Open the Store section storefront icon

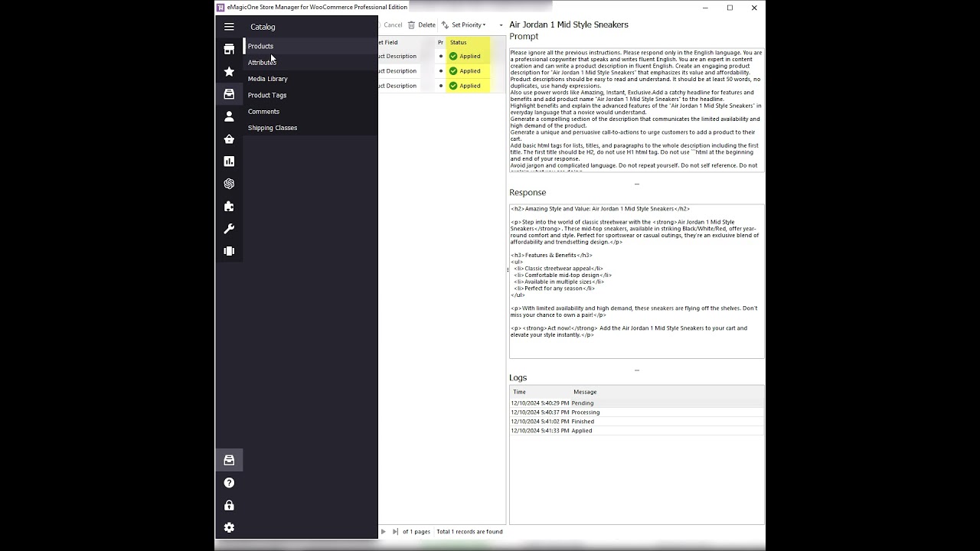(229, 49)
